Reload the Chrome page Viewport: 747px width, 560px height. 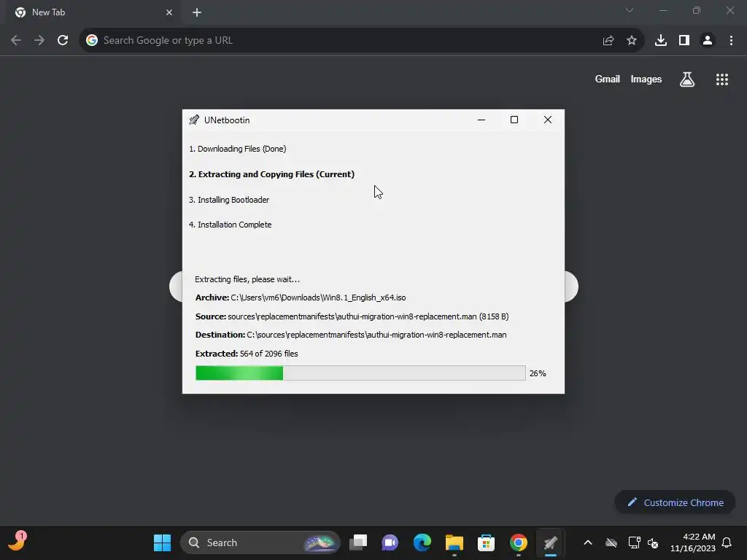[x=63, y=41]
